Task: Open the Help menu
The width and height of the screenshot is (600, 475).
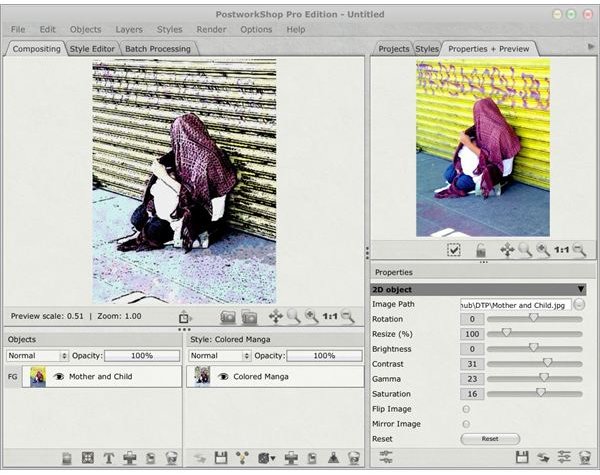Action: tap(296, 29)
